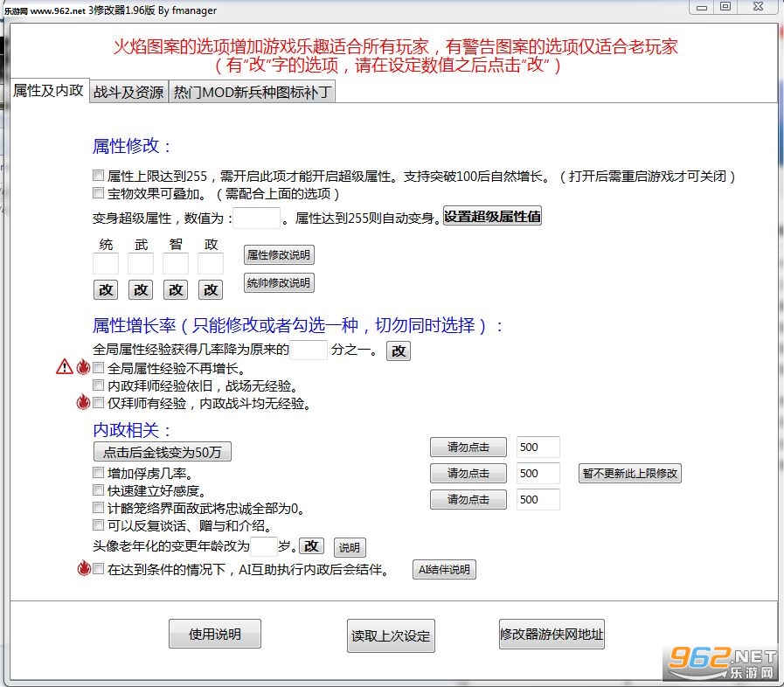
Task: Focus the 智 attribute input field
Action: [x=176, y=263]
